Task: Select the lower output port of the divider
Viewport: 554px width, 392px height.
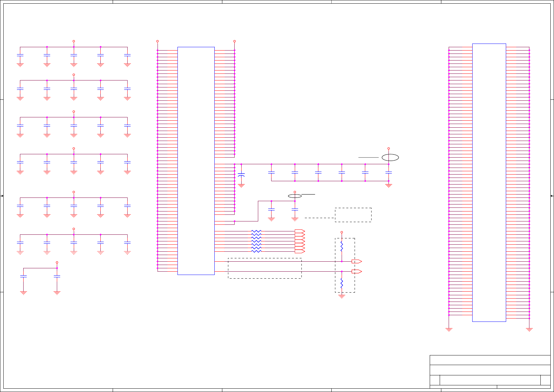Action: pyautogui.click(x=357, y=272)
